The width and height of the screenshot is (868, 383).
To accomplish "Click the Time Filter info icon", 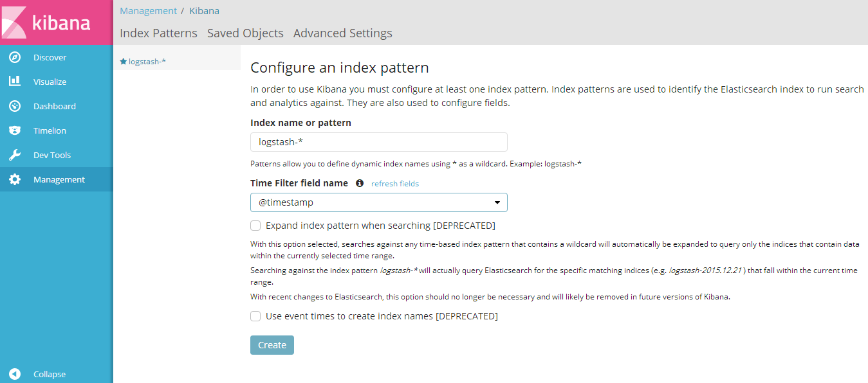I will pos(360,183).
